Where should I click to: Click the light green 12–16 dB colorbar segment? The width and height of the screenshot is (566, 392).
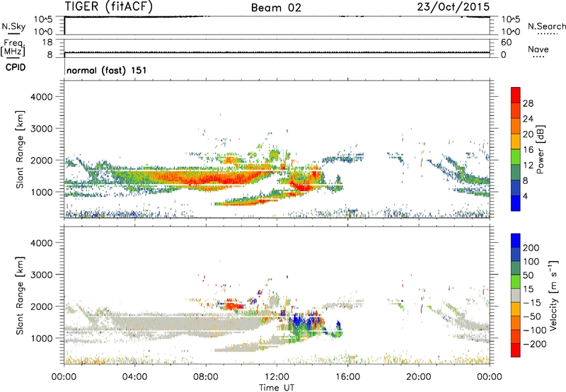(516, 157)
